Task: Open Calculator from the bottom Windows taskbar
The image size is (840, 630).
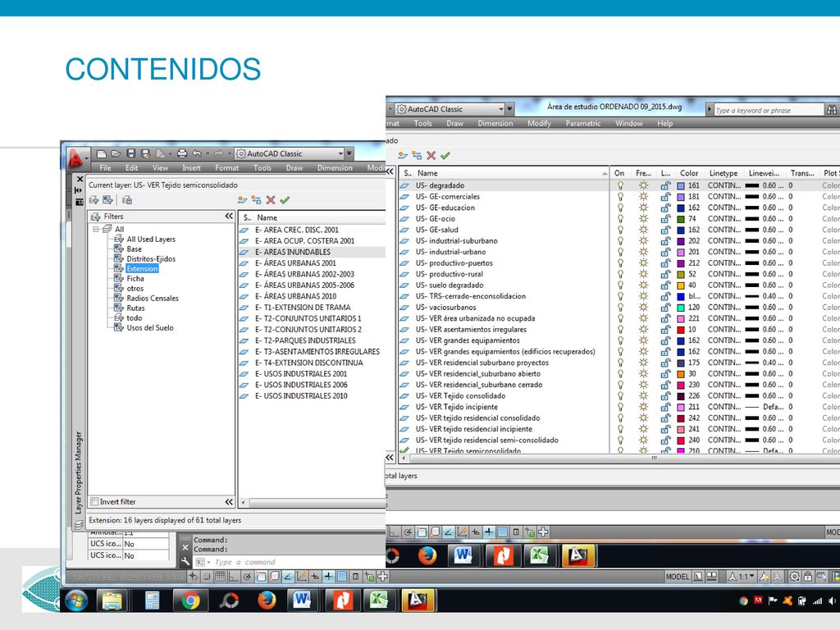Action: [x=152, y=600]
